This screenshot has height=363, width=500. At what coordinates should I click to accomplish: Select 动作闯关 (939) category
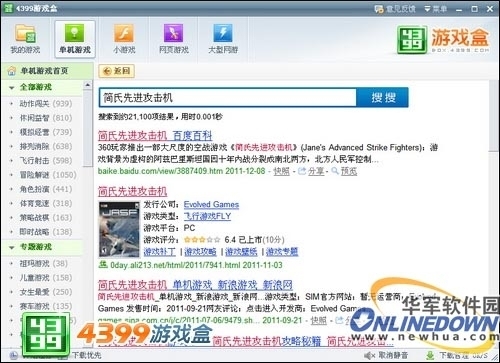coord(46,104)
